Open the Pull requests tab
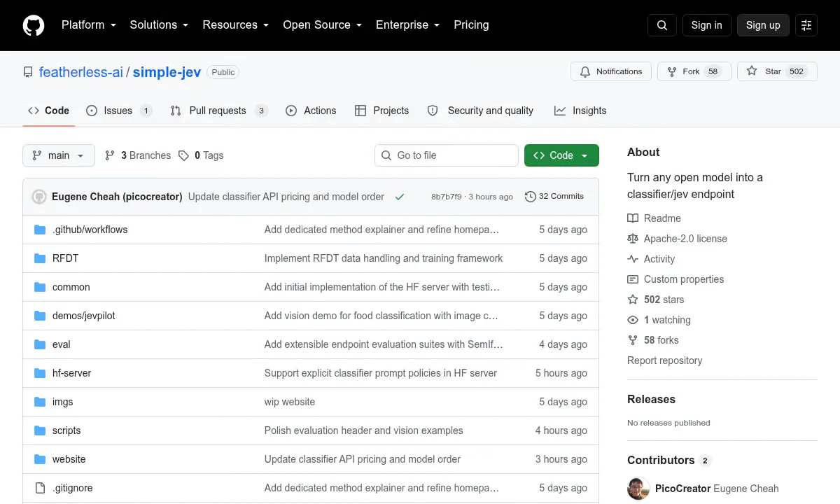 point(219,111)
